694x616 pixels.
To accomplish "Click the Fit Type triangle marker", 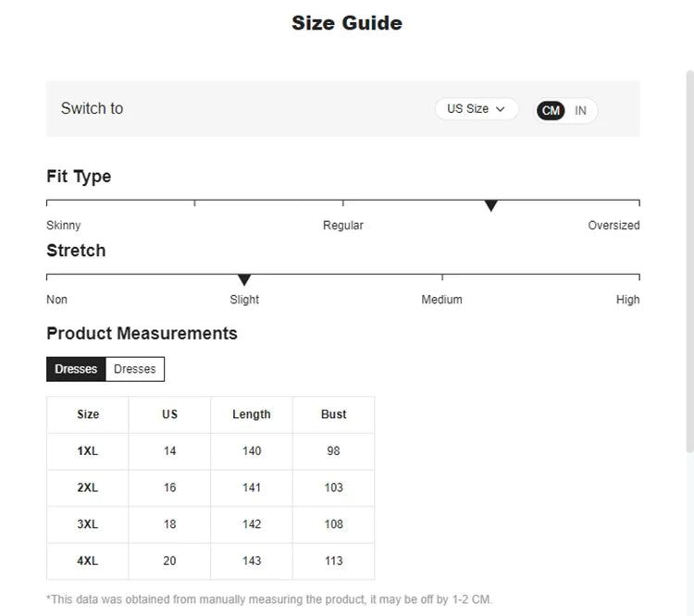I will tap(491, 205).
